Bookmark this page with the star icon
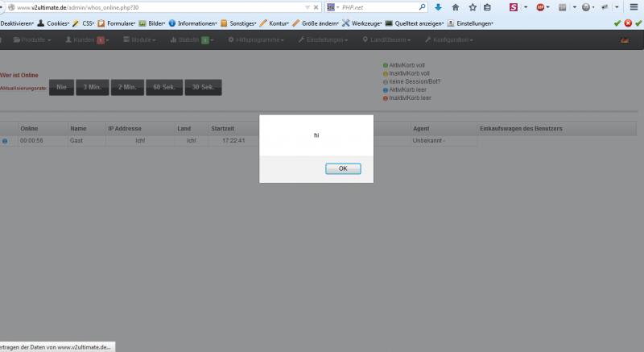The height and width of the screenshot is (352, 644). tap(471, 7)
